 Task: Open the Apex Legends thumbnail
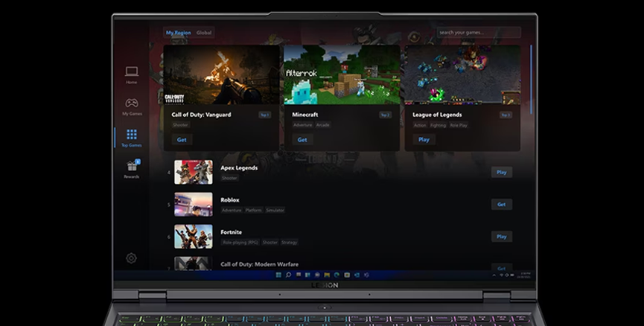tap(194, 172)
